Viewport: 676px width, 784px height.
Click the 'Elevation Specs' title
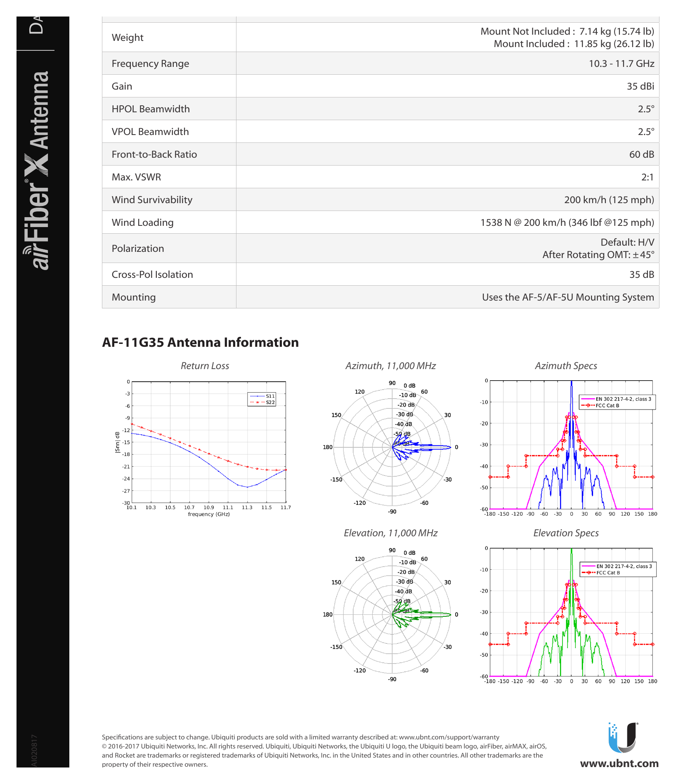coord(566,533)
